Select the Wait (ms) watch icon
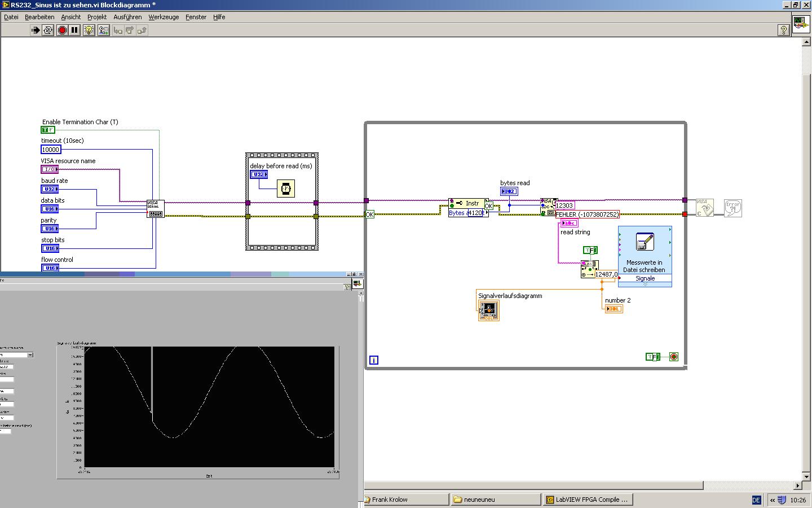This screenshot has width=812, height=508. tap(286, 189)
